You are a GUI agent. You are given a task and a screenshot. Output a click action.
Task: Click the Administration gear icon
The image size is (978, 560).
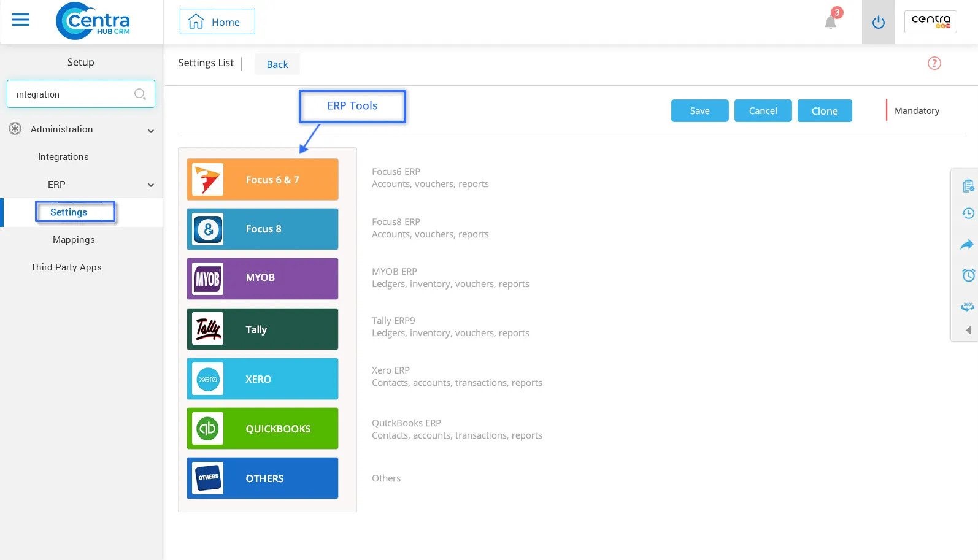click(15, 129)
